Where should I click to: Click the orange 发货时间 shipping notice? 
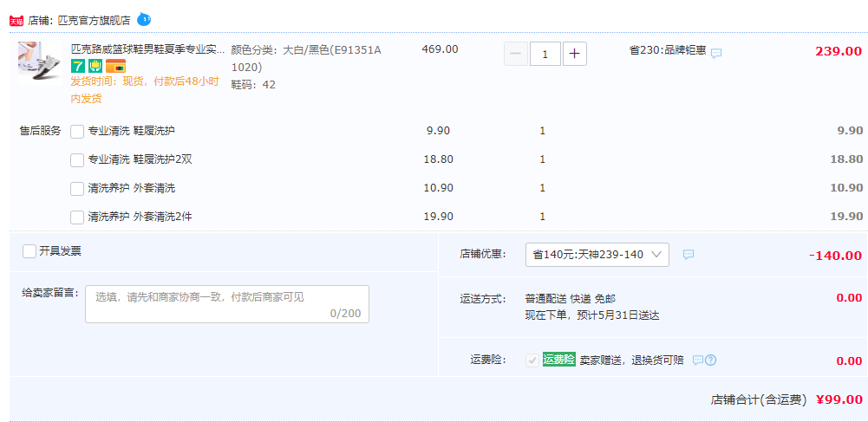(x=145, y=90)
